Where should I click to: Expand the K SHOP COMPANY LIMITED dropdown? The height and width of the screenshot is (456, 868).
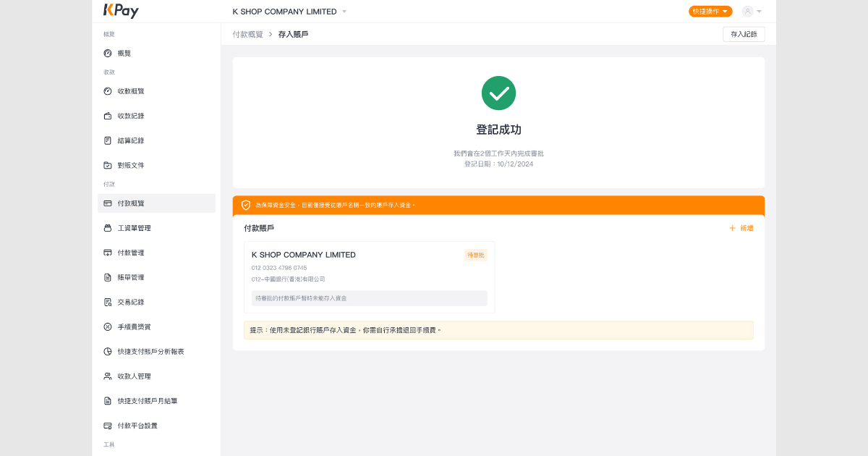[x=344, y=12]
